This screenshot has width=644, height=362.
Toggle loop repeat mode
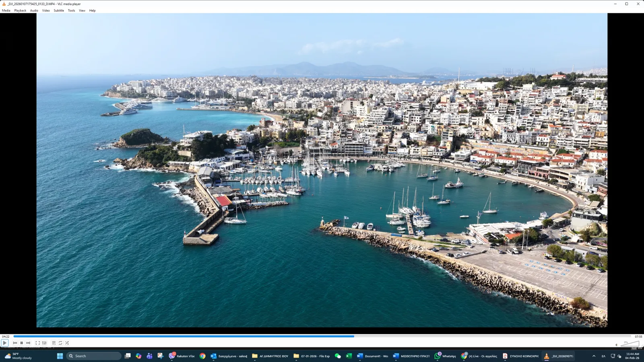pos(60,343)
